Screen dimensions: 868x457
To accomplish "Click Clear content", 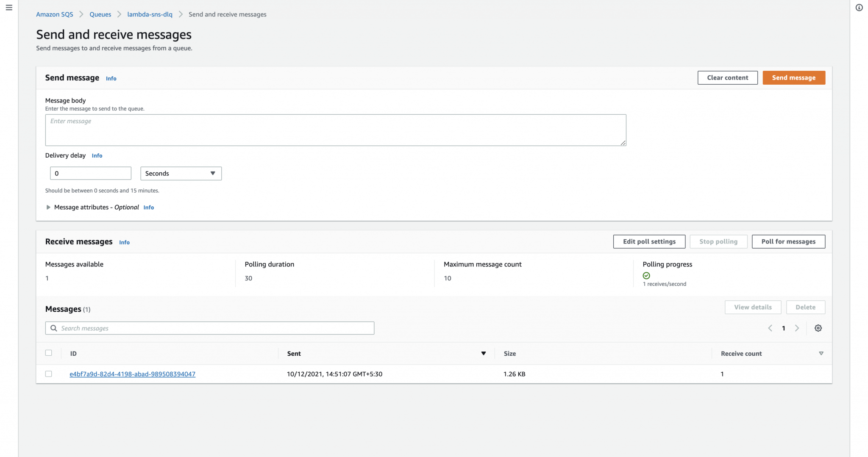I will (x=727, y=78).
